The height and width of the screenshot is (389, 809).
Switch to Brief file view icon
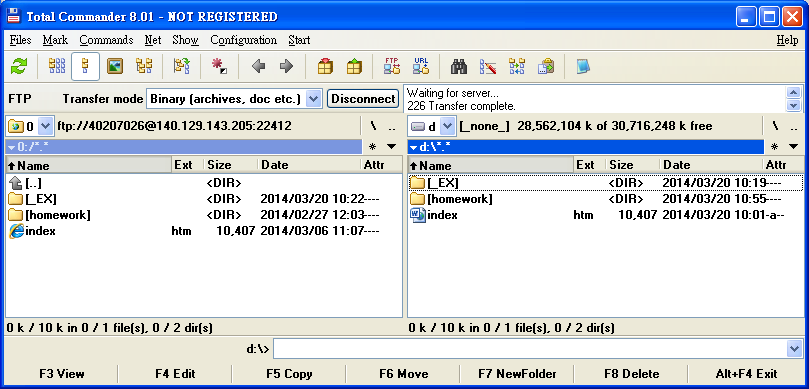[57, 66]
